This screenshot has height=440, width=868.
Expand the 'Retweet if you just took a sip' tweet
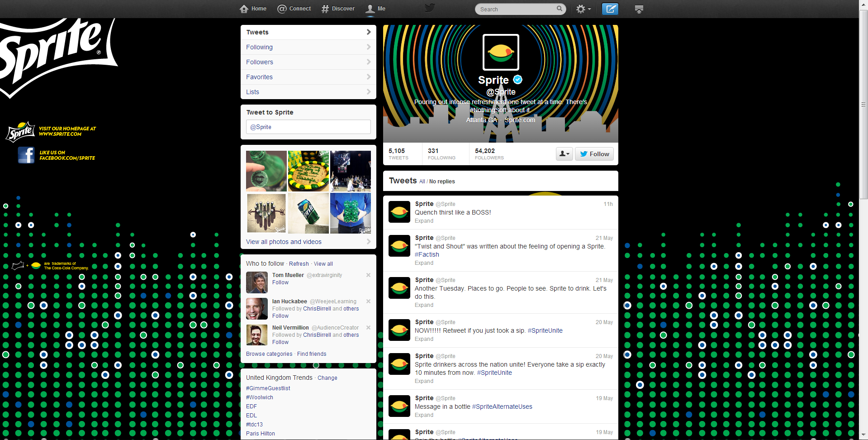pyautogui.click(x=424, y=339)
